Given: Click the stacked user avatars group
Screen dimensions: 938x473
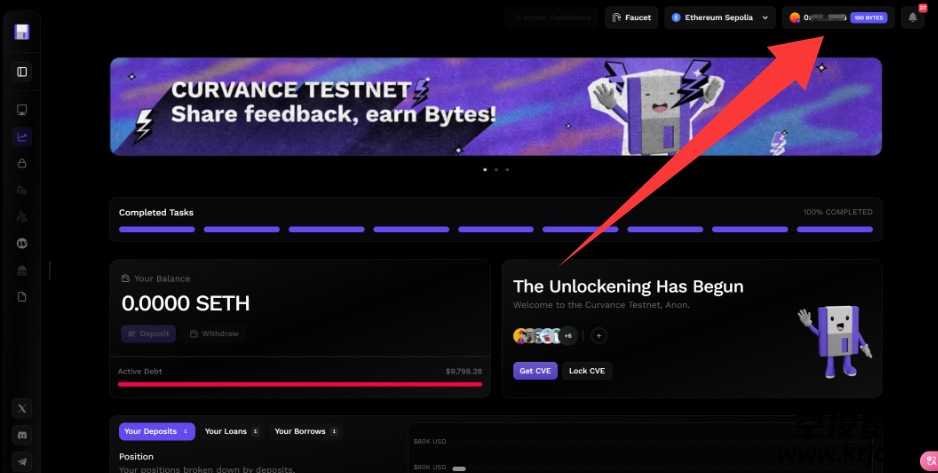Looking at the screenshot, I should [545, 336].
